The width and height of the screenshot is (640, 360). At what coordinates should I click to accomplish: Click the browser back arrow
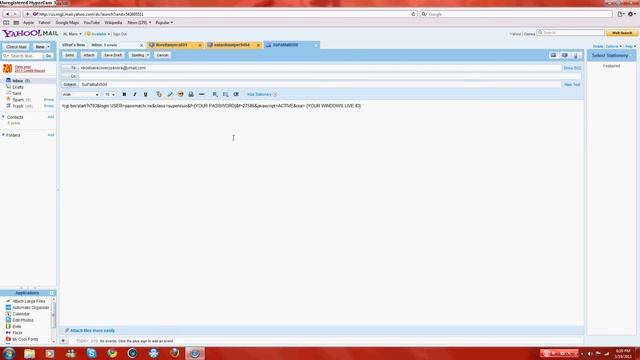(7, 14)
